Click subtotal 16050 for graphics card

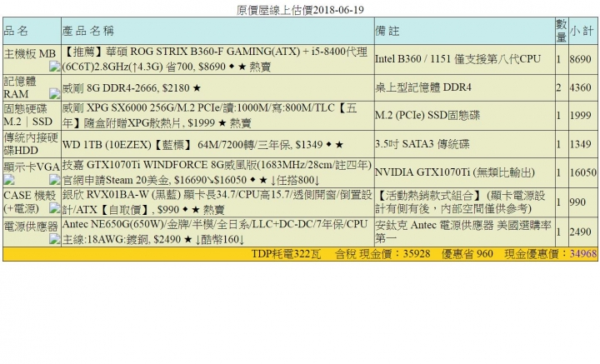tap(582, 172)
